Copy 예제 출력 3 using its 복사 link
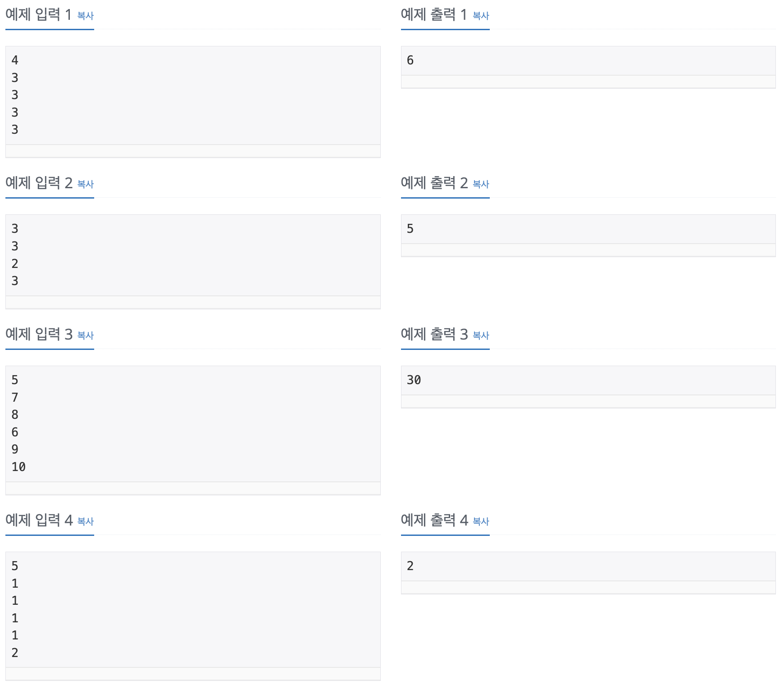 [x=480, y=335]
